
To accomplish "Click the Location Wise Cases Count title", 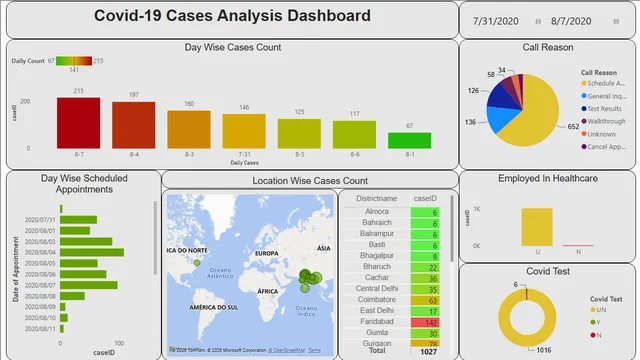I will tap(310, 180).
